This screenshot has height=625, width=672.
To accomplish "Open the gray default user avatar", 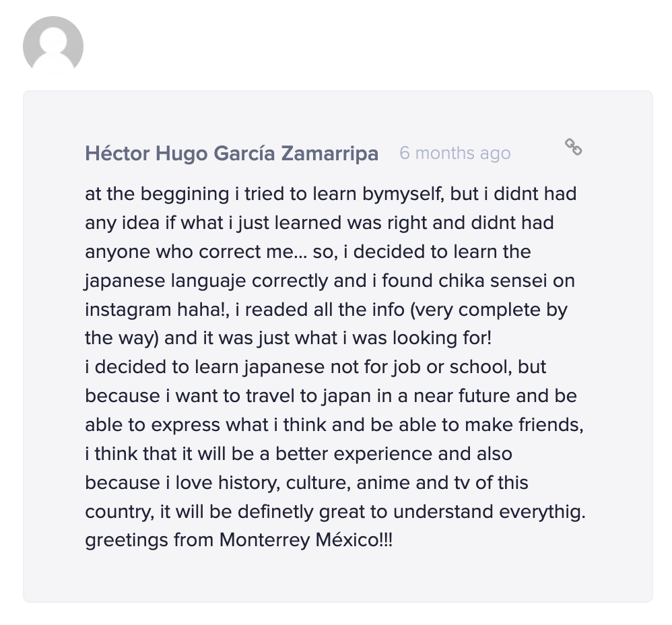I will 53,46.
